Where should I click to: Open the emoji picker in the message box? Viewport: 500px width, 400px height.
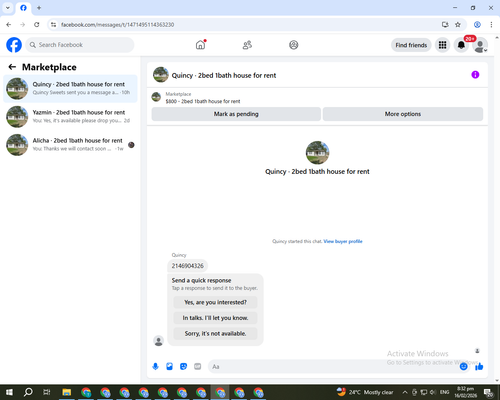pyautogui.click(x=463, y=367)
